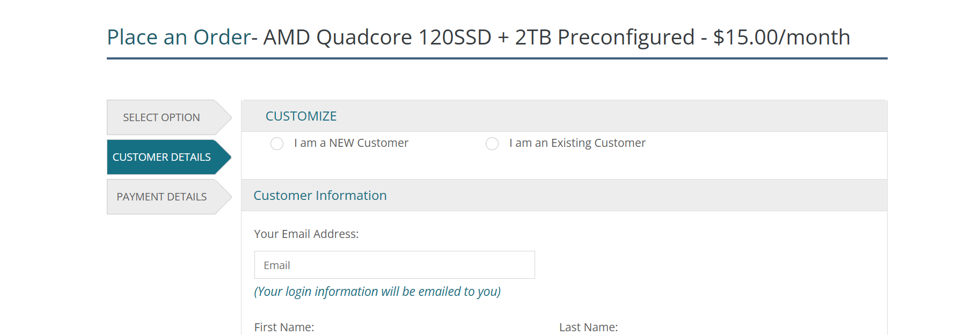980x335 pixels.
Task: Click the "Place an Order" title text
Action: (178, 38)
